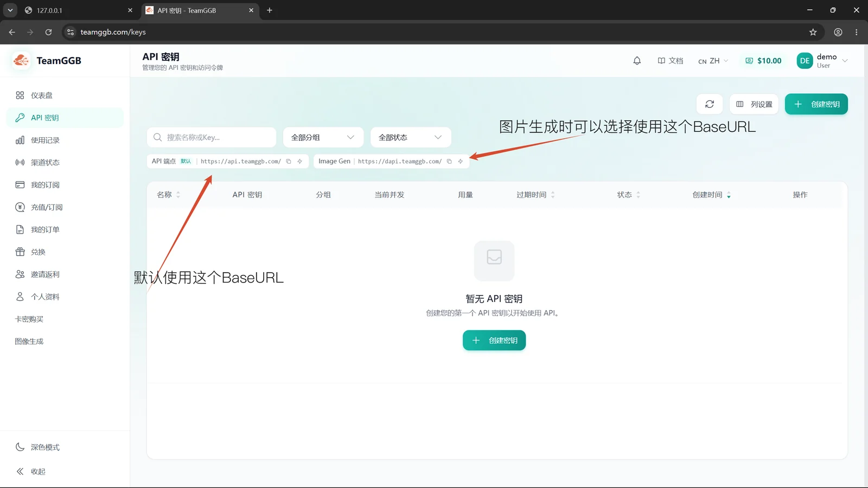Screen dimensions: 868x488
Task: Open 邀请返利 referral page
Action: [65, 274]
